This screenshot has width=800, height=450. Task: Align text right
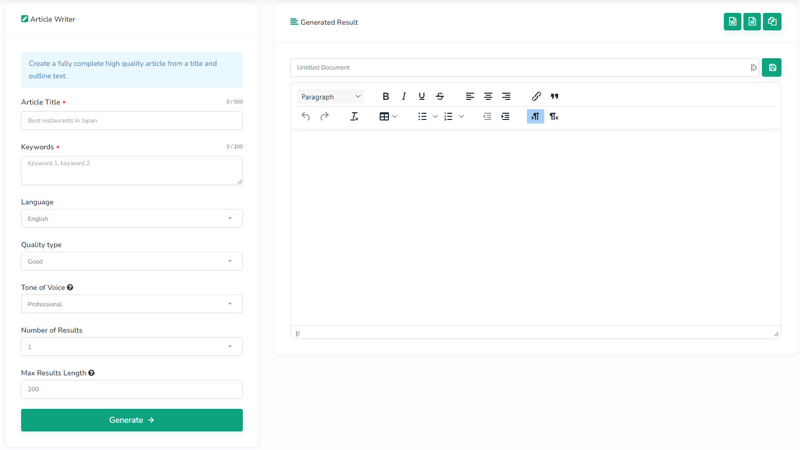click(x=506, y=96)
